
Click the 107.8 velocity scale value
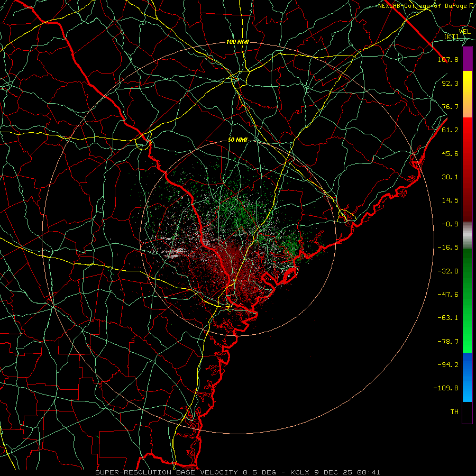448,59
